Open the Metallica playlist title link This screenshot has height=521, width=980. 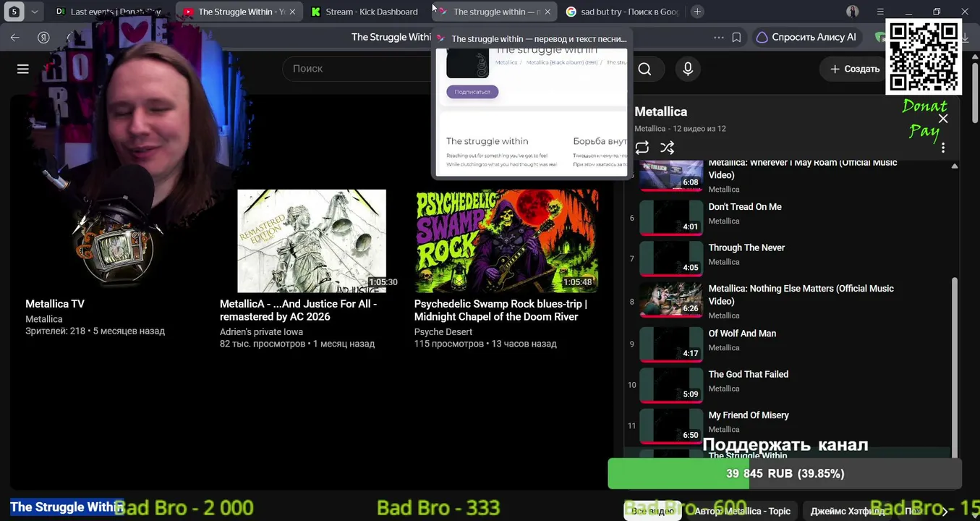point(661,111)
